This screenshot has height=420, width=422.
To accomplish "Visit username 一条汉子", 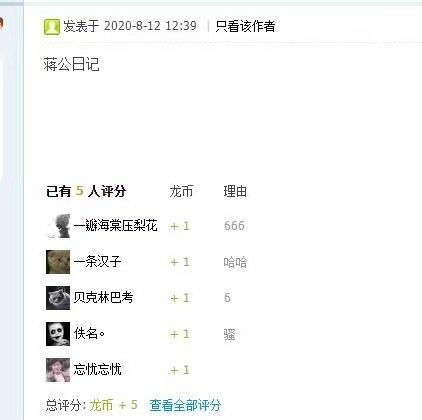I will (x=97, y=262).
